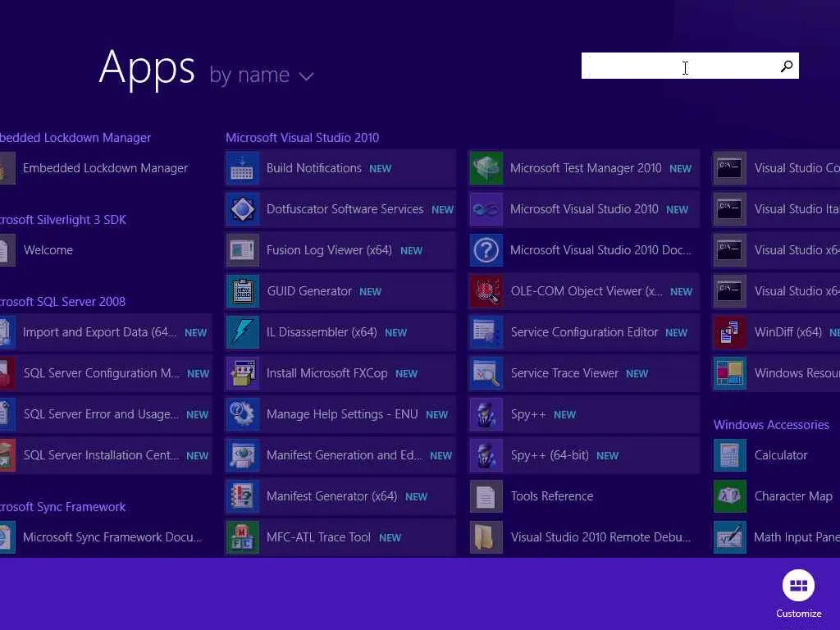Open Microsoft Visual Studio 2010 infinity icon
Image resolution: width=840 pixels, height=630 pixels.
(x=486, y=209)
